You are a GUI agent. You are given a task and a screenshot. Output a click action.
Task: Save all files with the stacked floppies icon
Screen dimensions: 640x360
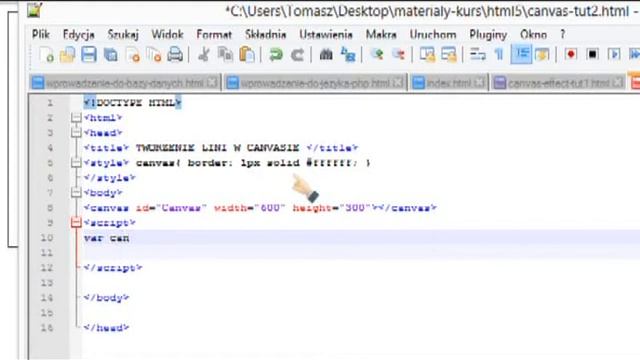[x=111, y=54]
